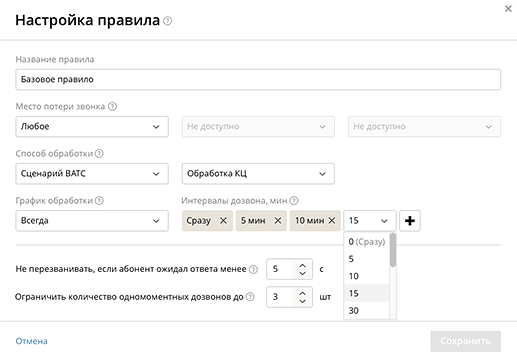The image size is (517, 361).
Task: Choose 0 (Сразу) option in list
Action: [367, 242]
